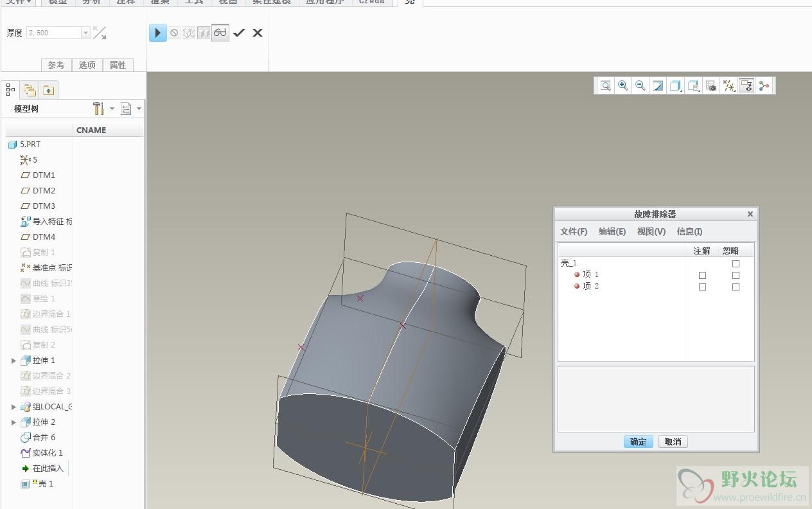
Task: Open dropdown arrow beside tree Show icon
Action: click(139, 109)
